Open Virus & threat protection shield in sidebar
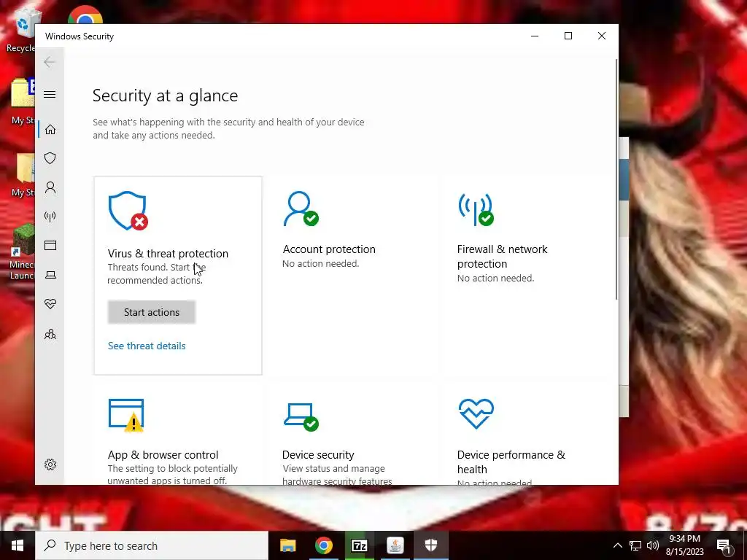This screenshot has width=747, height=560. click(50, 158)
